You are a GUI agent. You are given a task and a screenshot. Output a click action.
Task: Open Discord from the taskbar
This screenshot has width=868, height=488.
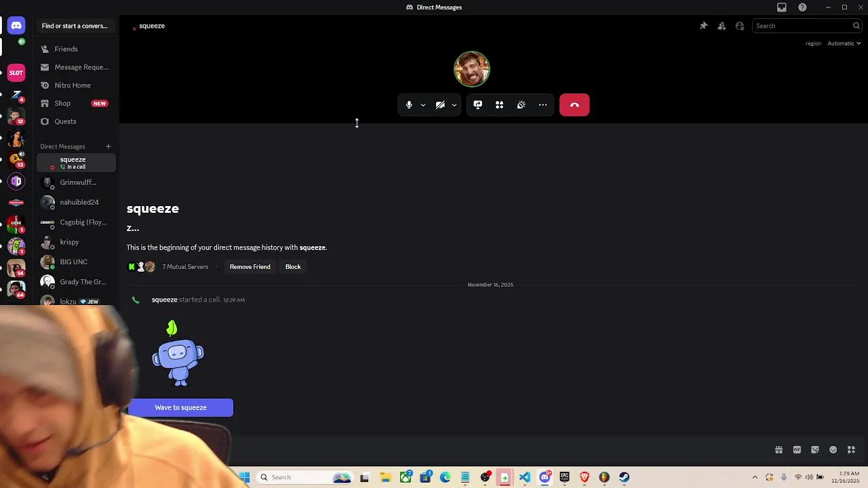(545, 477)
